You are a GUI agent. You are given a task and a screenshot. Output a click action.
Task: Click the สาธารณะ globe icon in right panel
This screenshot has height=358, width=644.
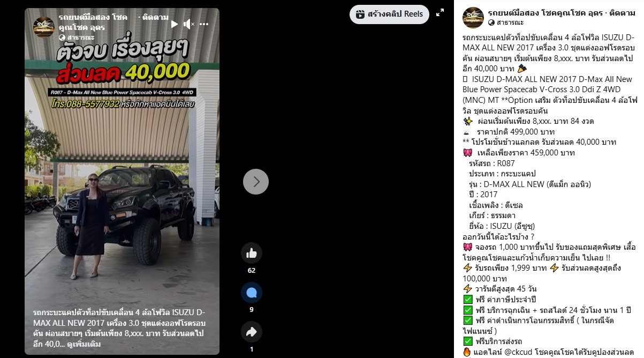click(491, 23)
